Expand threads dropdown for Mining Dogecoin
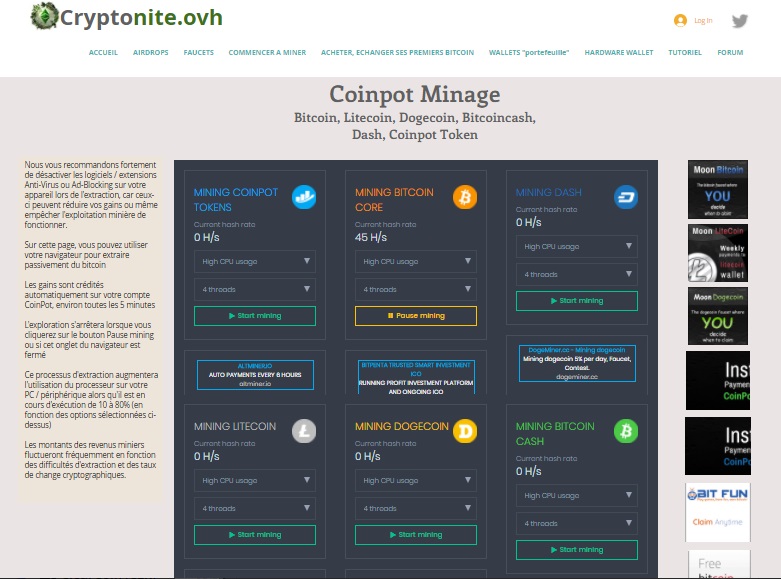Image resolution: width=781 pixels, height=579 pixels. pos(415,508)
